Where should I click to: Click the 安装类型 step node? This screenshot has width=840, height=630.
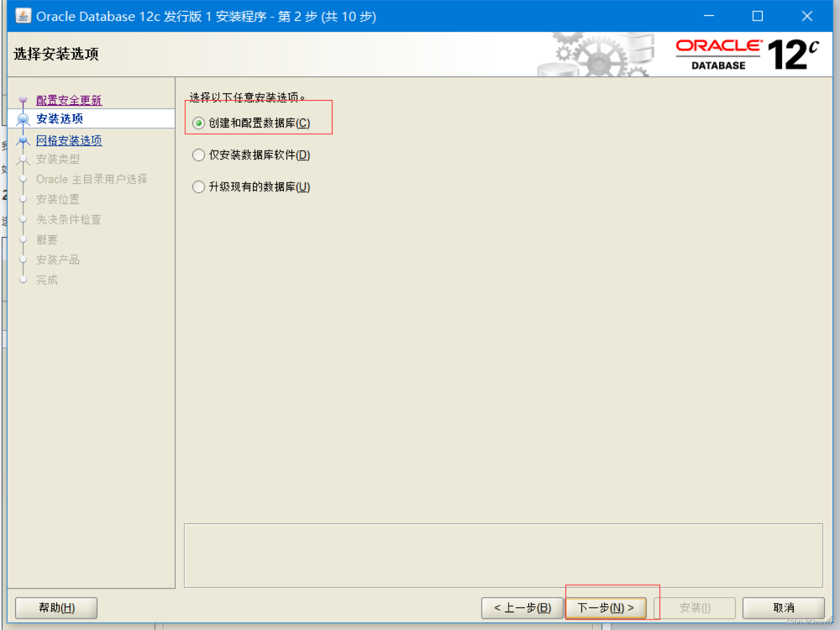point(58,159)
